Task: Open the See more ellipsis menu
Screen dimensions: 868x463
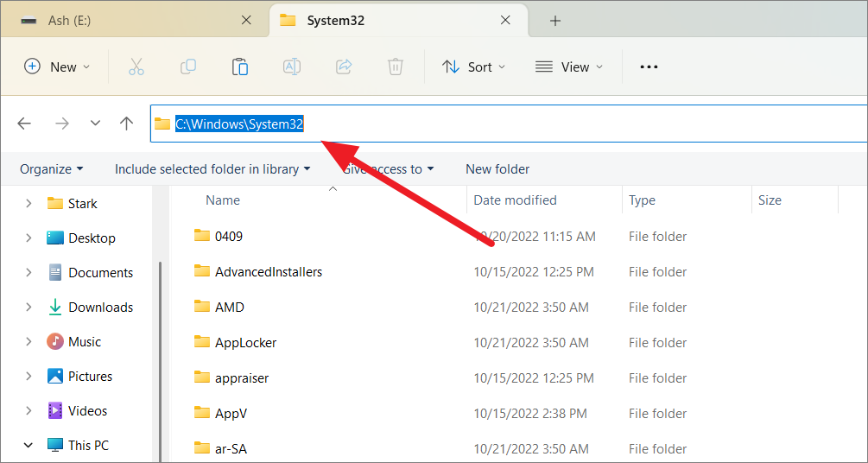Action: (649, 67)
